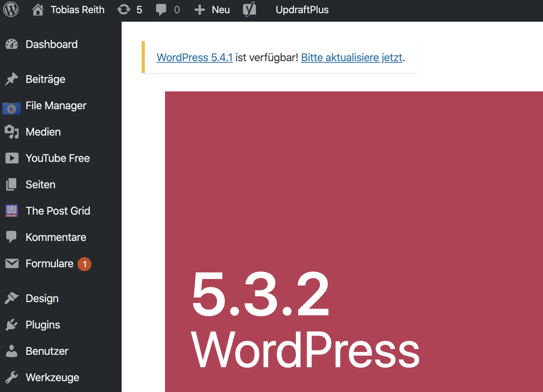The image size is (543, 392).
Task: Click the home icon next to Tobias Reith
Action: click(x=38, y=10)
